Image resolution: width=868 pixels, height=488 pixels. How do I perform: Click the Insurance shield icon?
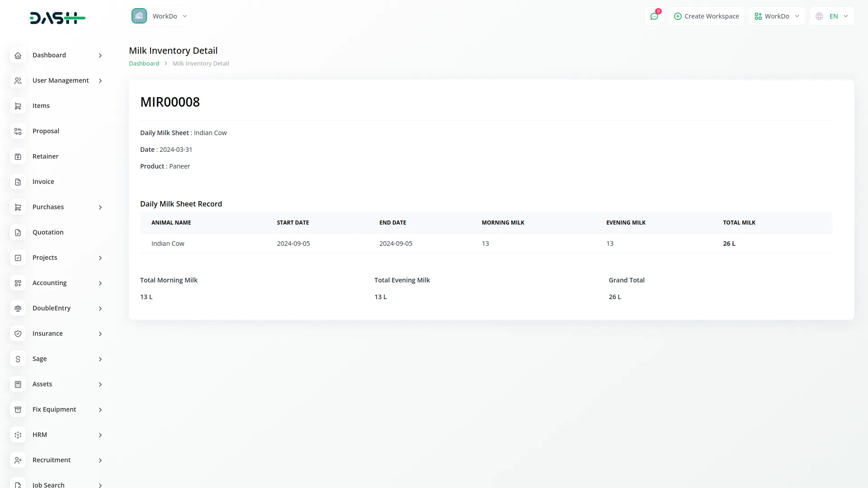coord(18,334)
